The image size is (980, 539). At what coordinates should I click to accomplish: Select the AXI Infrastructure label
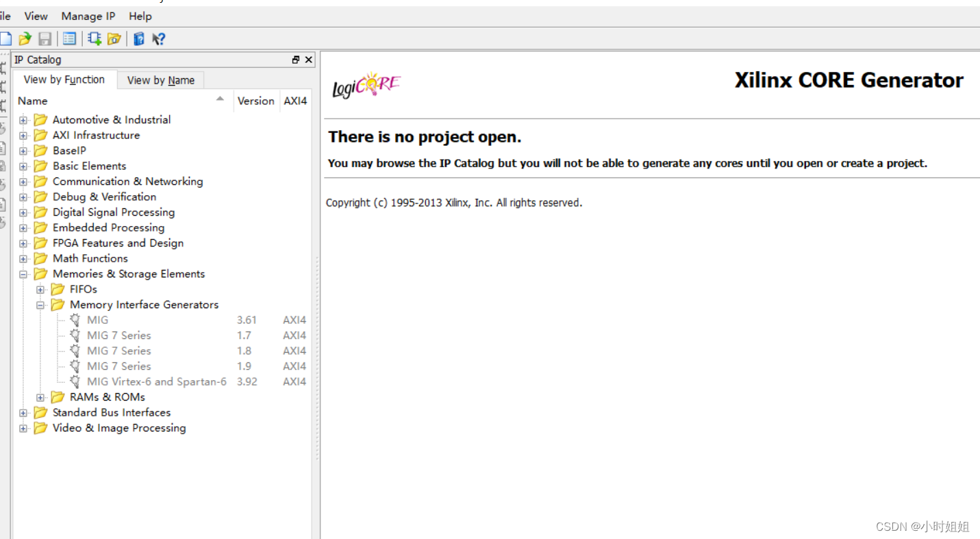point(96,135)
